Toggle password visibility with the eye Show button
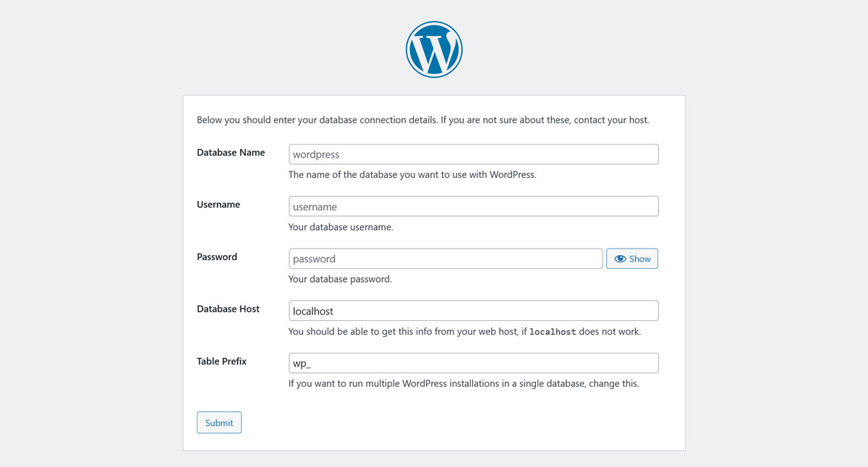This screenshot has height=467, width=868. click(632, 259)
